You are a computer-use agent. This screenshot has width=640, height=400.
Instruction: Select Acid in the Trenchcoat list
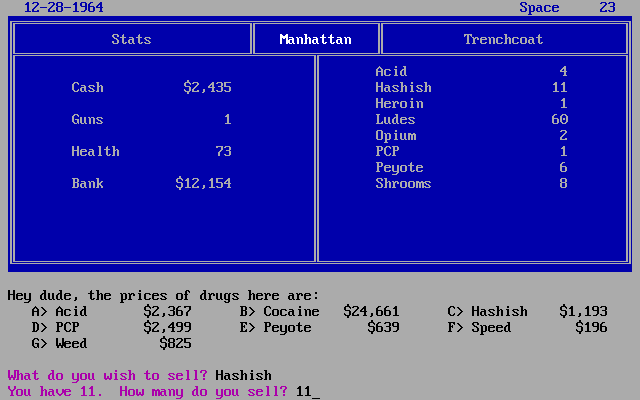click(x=391, y=71)
